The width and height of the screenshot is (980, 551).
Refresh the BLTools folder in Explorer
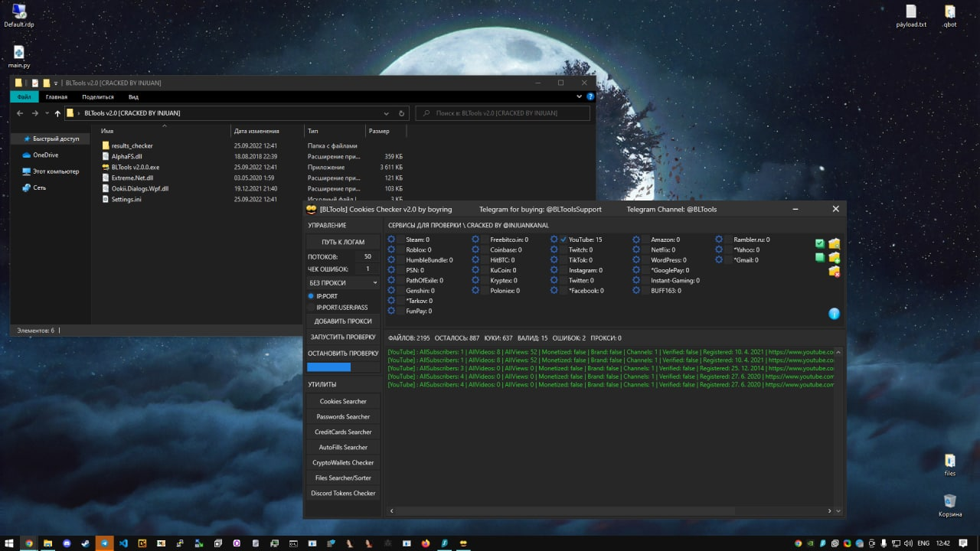click(x=402, y=113)
